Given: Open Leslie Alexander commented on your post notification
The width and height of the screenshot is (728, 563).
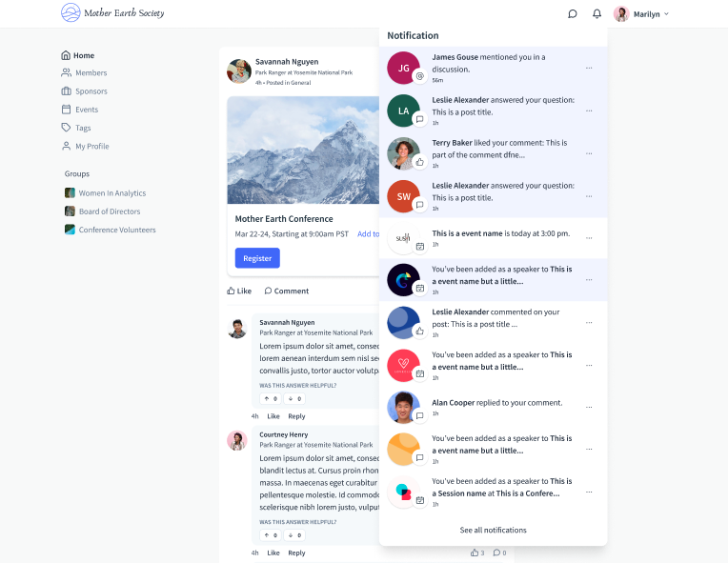Looking at the screenshot, I should 493,323.
